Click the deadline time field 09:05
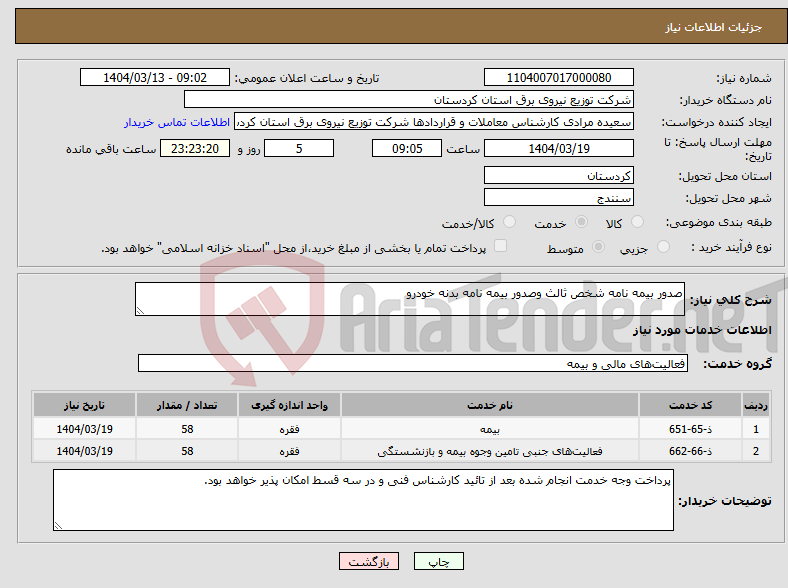Viewport: 788px width, 588px height. tap(407, 148)
